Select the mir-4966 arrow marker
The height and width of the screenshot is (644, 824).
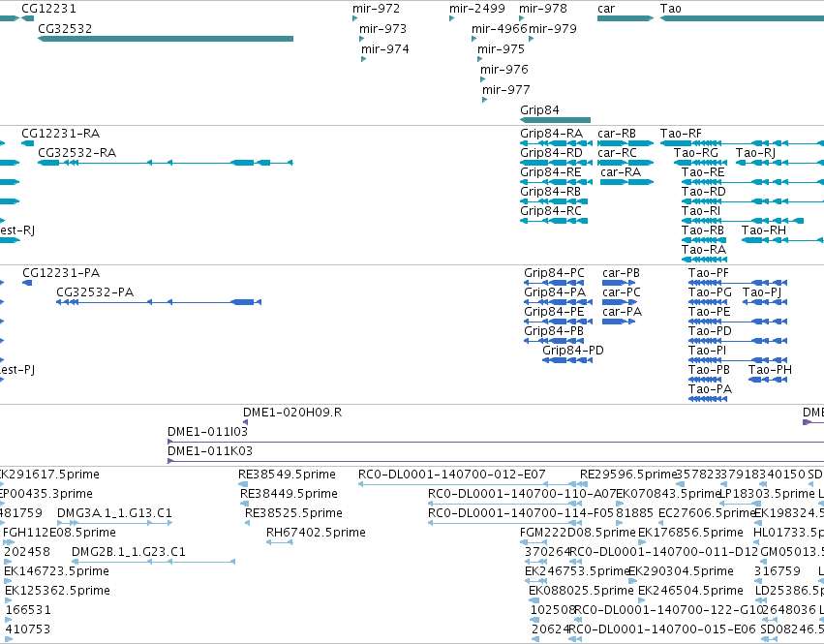coord(474,39)
